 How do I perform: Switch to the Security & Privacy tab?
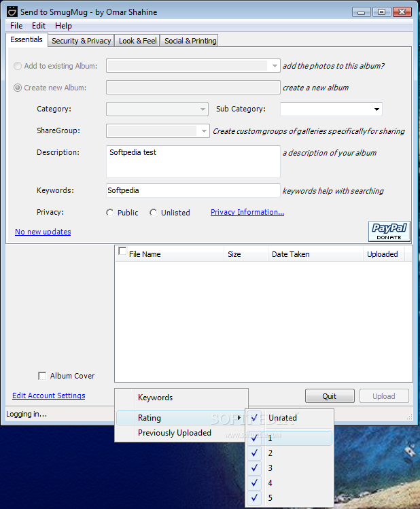(x=81, y=41)
